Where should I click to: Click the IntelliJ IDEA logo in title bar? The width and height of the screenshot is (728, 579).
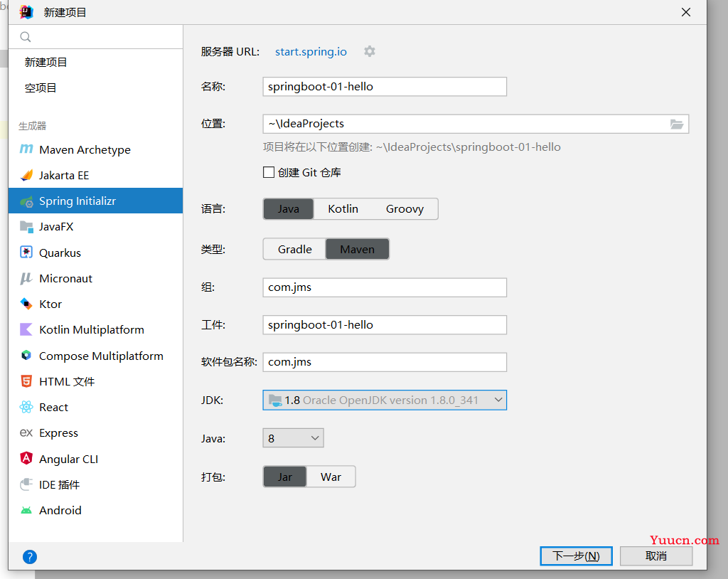click(26, 12)
